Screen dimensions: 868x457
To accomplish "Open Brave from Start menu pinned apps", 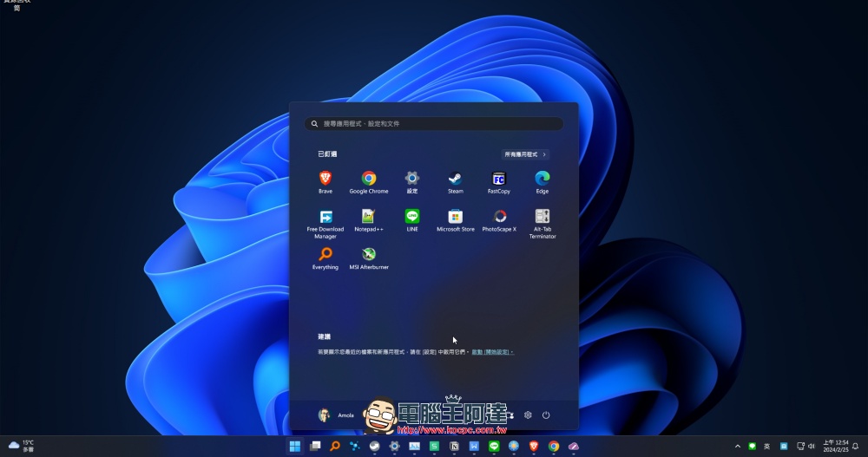I will coord(325,182).
